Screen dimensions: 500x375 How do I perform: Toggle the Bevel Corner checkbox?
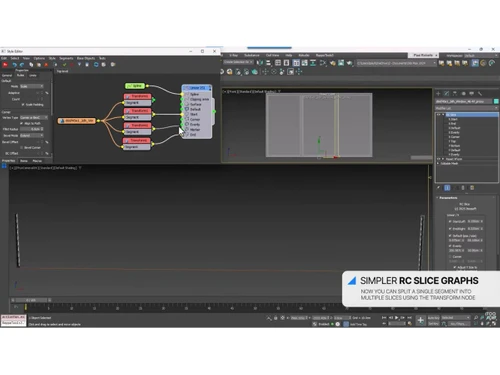22,147
